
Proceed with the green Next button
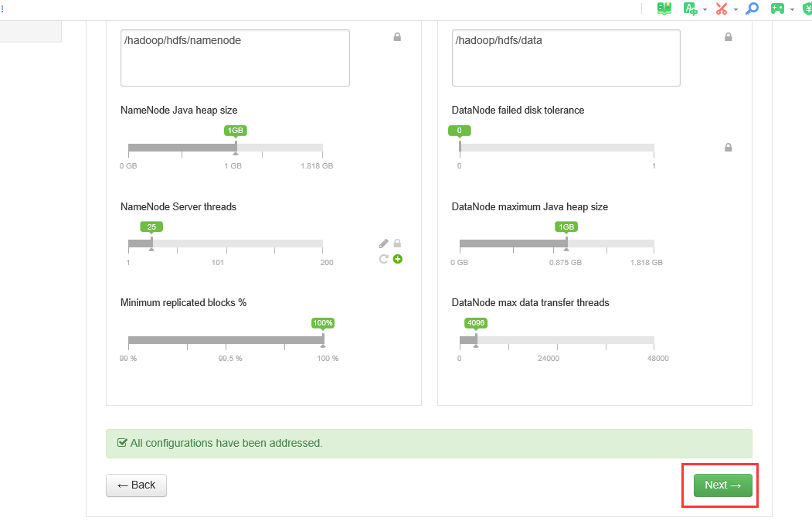[723, 485]
